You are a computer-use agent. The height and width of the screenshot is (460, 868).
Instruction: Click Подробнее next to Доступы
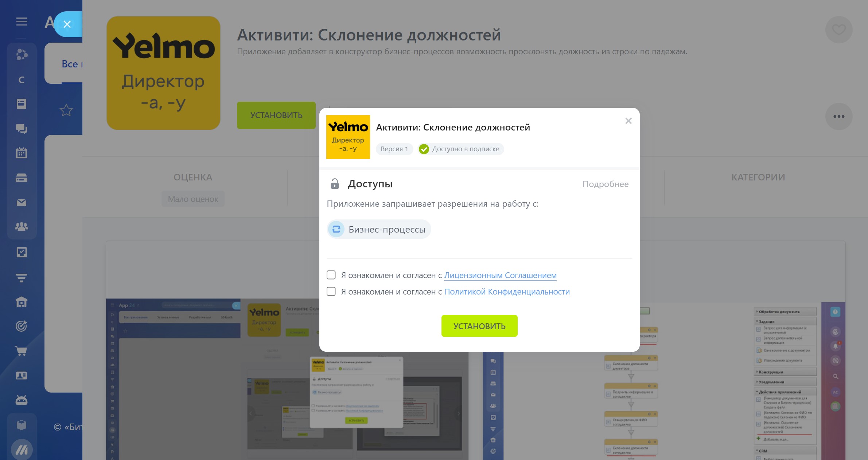[605, 184]
